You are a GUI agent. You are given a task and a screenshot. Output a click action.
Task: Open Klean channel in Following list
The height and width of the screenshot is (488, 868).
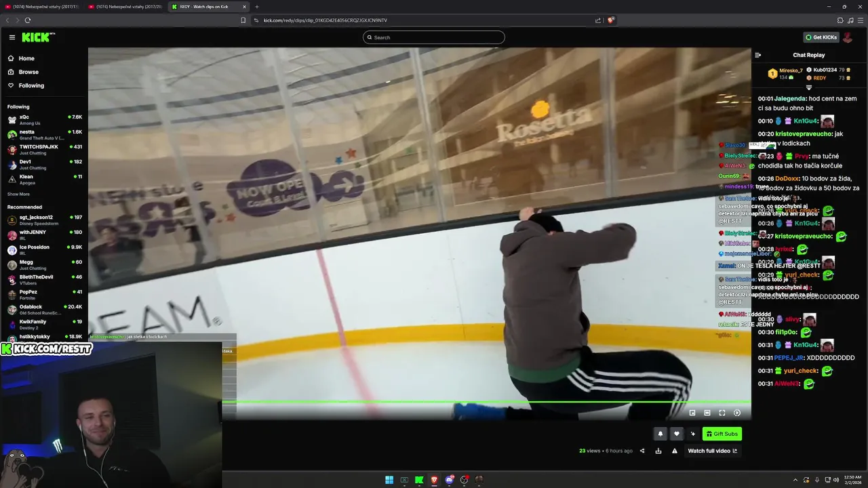pyautogui.click(x=44, y=179)
